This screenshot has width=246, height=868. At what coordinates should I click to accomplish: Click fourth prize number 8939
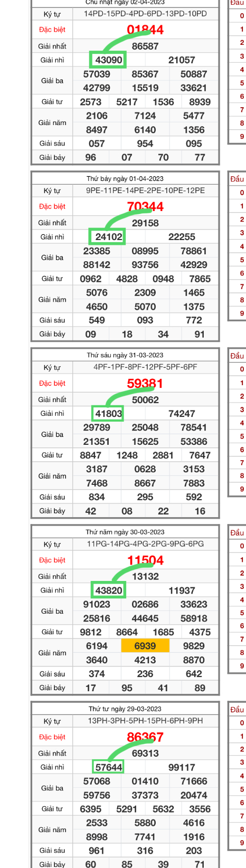click(x=200, y=102)
